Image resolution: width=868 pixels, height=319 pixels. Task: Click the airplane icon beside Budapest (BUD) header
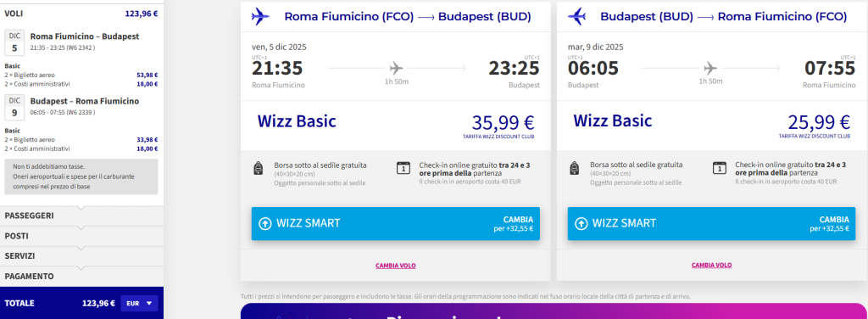(576, 17)
